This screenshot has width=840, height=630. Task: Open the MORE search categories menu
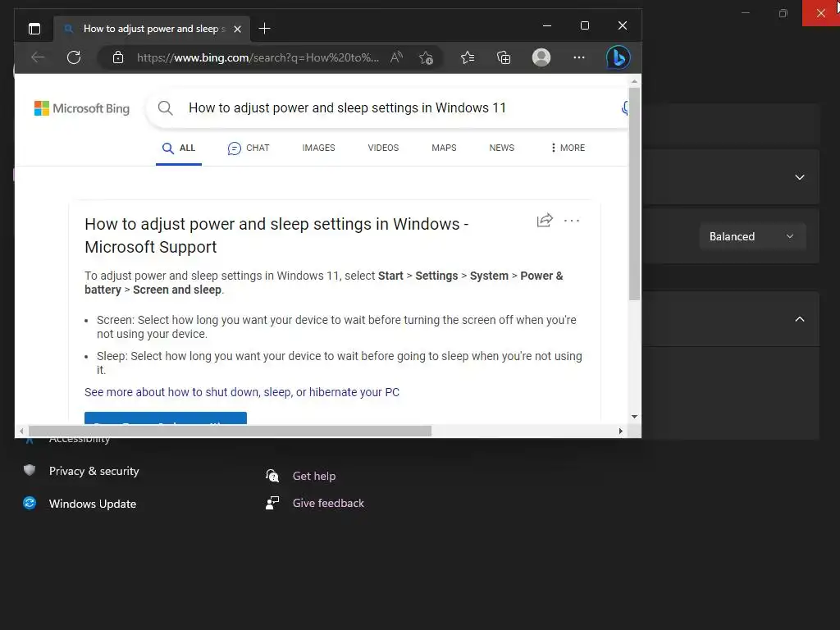568,148
